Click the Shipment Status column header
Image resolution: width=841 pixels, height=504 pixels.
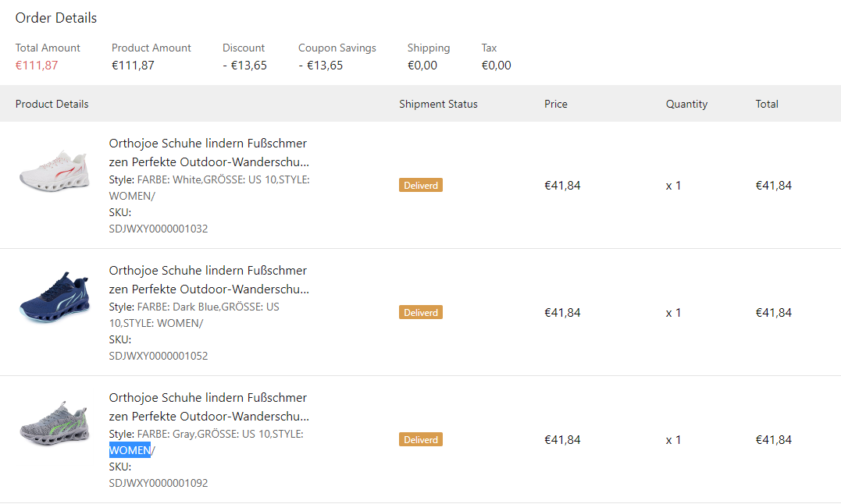click(x=438, y=105)
